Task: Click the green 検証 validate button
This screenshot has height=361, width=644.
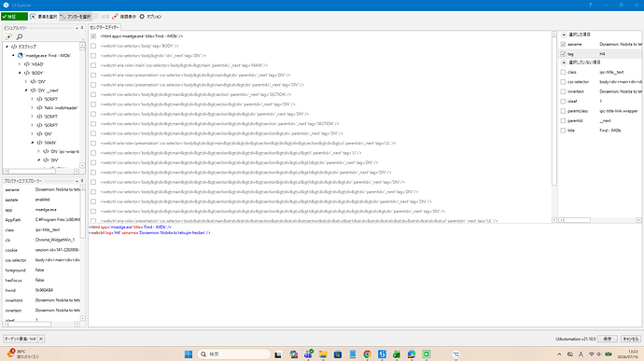Action: pyautogui.click(x=14, y=17)
